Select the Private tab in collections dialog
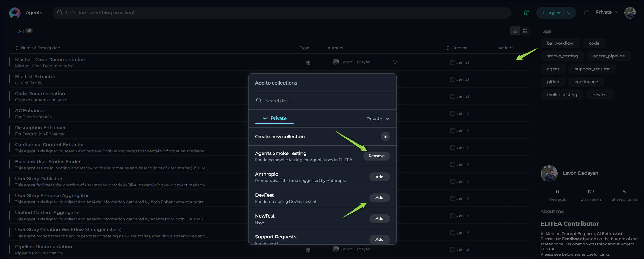644x259 pixels. [x=275, y=118]
